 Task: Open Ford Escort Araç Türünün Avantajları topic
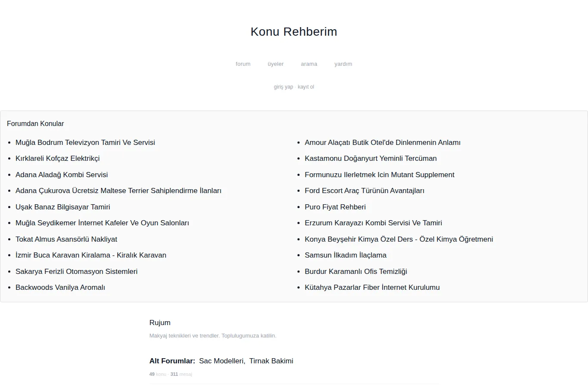(365, 190)
